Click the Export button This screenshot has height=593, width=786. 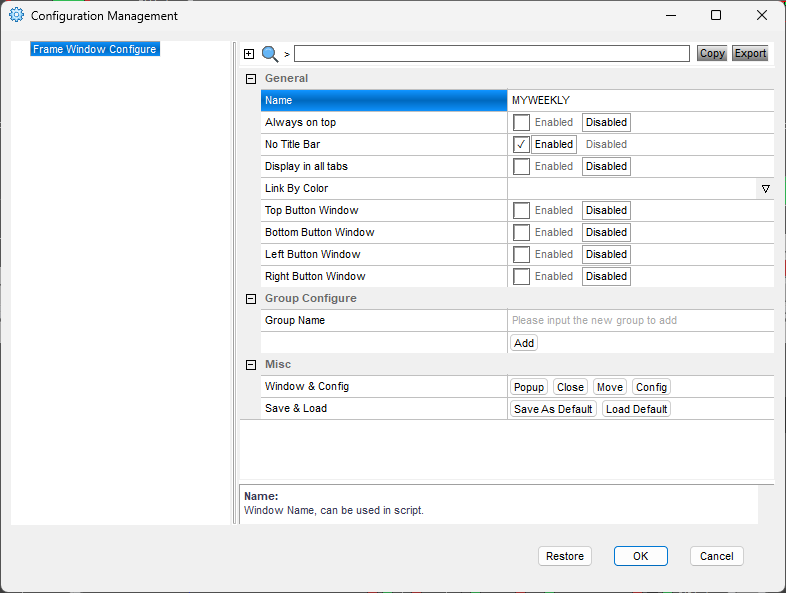(750, 54)
